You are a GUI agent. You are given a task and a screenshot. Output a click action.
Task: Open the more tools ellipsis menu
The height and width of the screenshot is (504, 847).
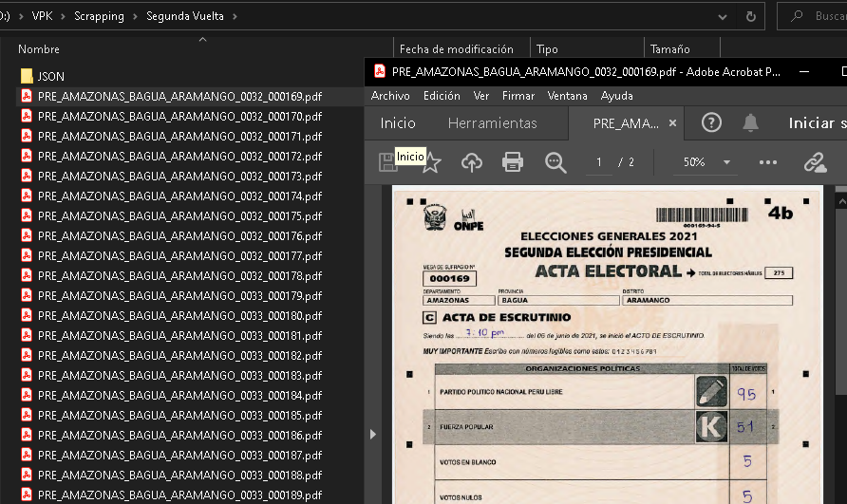[x=768, y=162]
